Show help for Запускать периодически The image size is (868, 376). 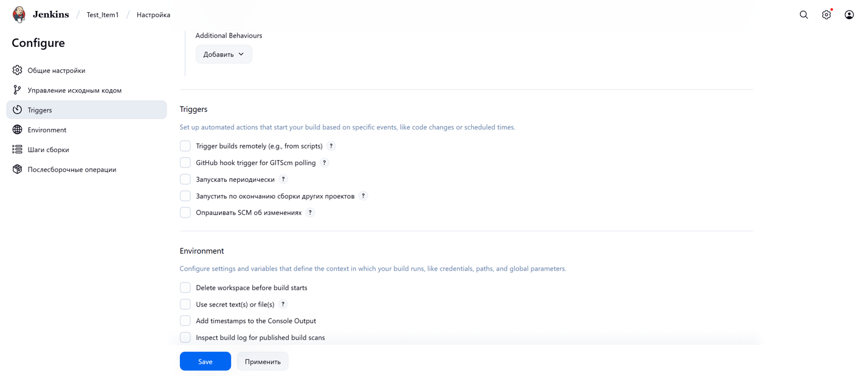(283, 179)
